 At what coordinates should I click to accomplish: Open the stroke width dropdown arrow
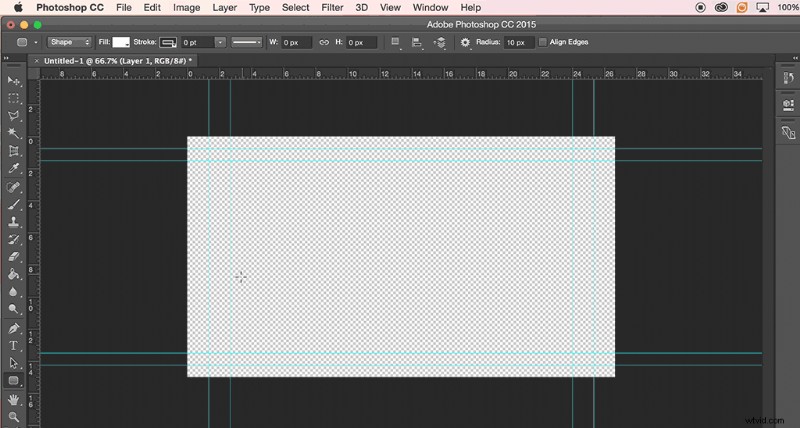pos(220,42)
